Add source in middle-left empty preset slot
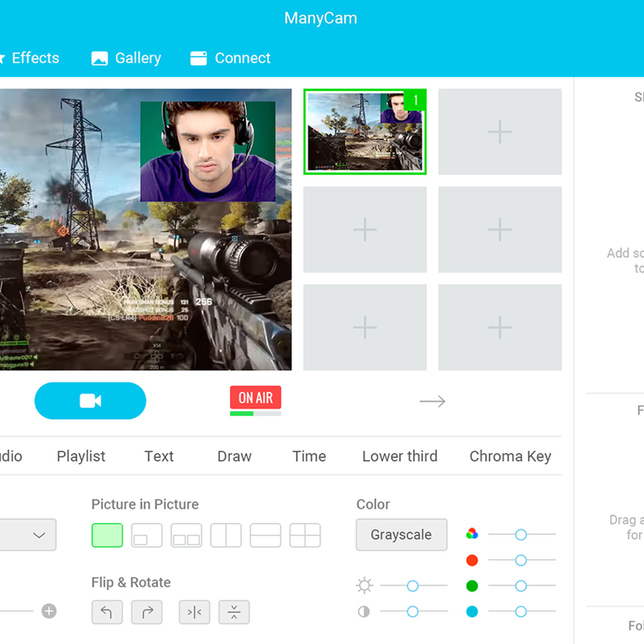 tap(365, 229)
